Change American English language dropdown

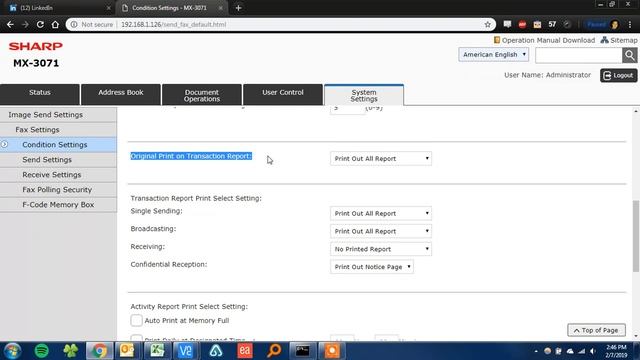[x=493, y=55]
